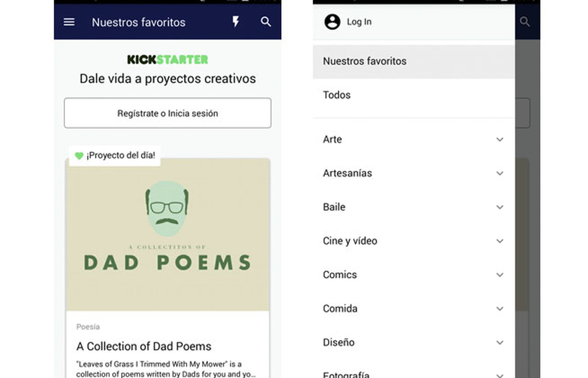Image resolution: width=588 pixels, height=378 pixels.
Task: Expand the Arte chevron
Action: (500, 140)
